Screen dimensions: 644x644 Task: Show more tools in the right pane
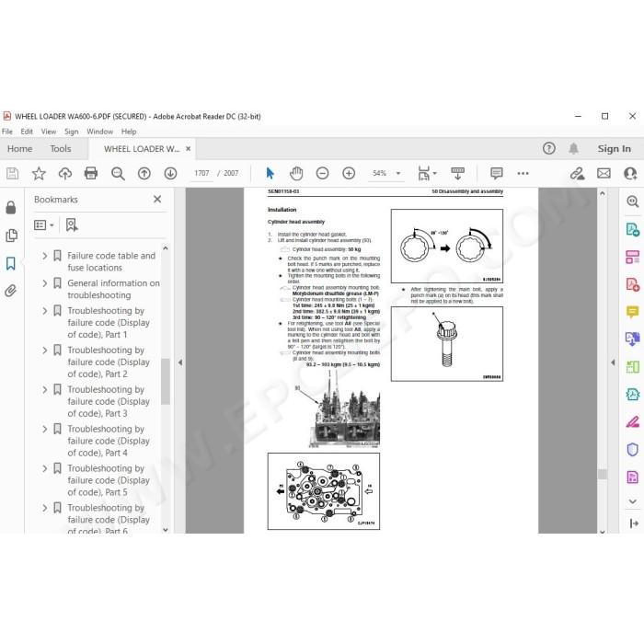pos(633,501)
